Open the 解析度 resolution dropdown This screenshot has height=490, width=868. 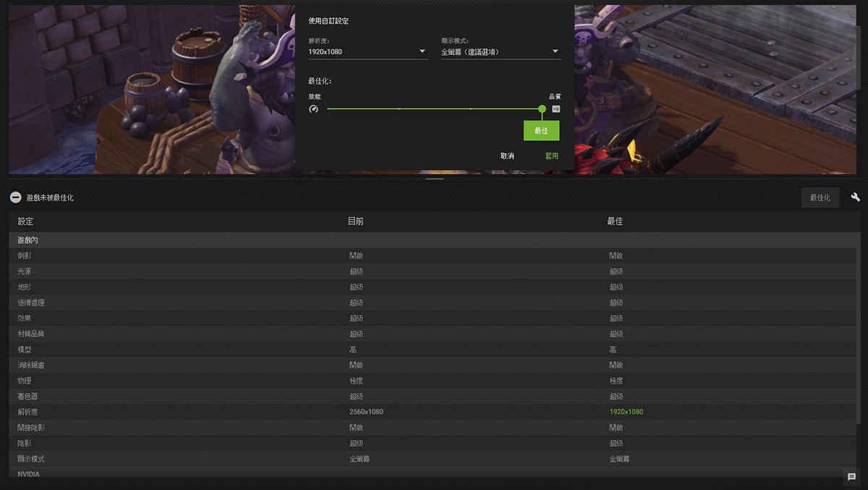[x=367, y=52]
